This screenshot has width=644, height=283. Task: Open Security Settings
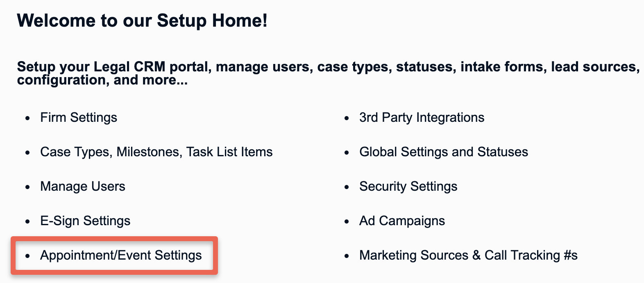tap(408, 187)
